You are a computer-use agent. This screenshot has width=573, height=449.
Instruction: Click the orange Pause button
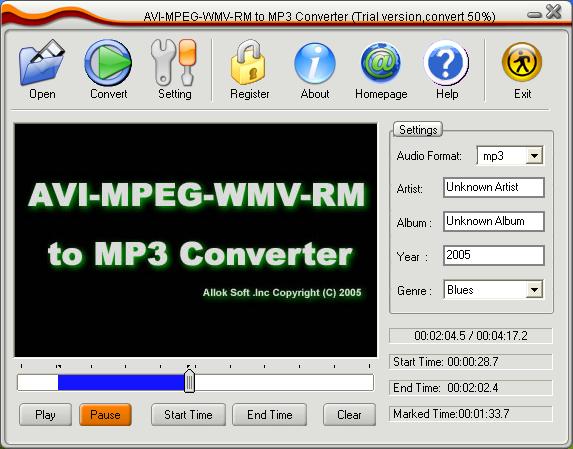click(x=105, y=415)
